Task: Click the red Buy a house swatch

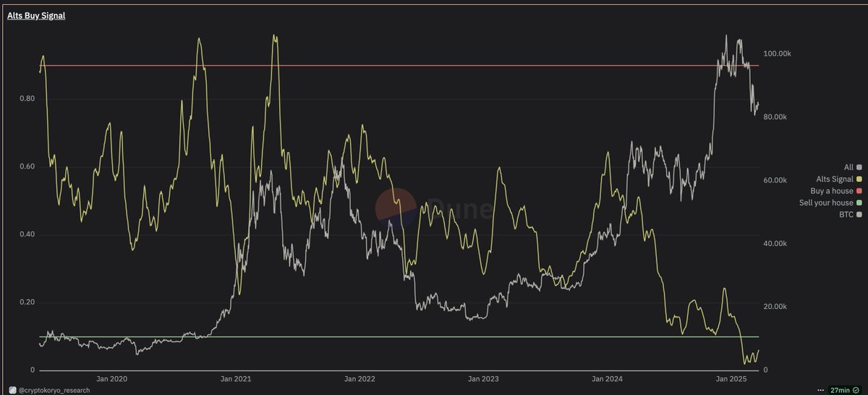Action: (x=859, y=191)
